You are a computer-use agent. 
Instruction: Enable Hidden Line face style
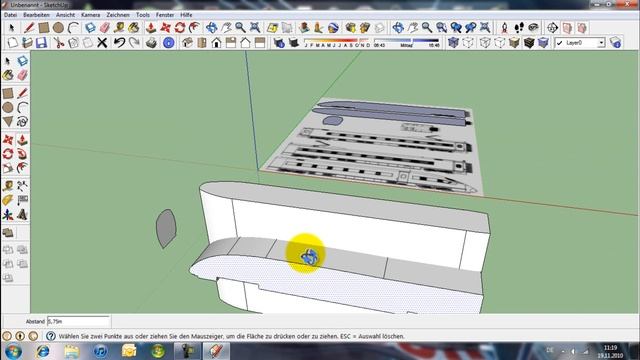pos(500,42)
